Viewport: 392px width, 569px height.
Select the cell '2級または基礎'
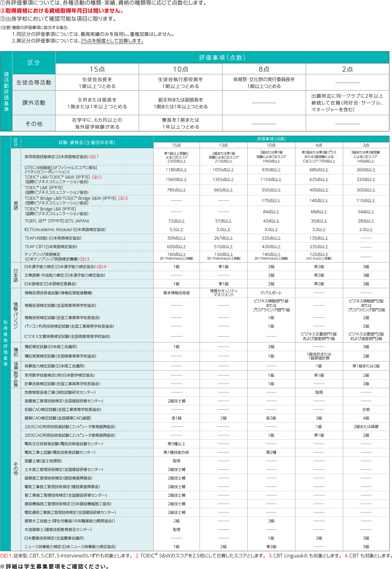[366, 427]
